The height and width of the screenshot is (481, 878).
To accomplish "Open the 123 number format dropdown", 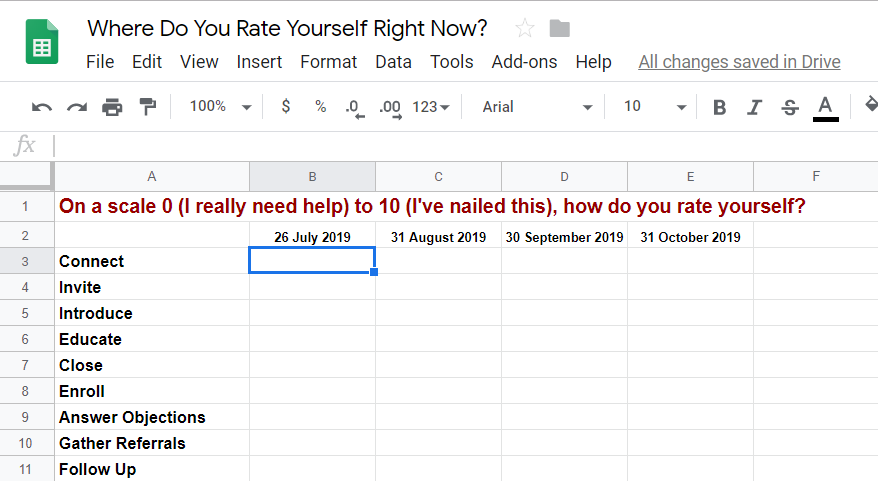I will pyautogui.click(x=431, y=107).
